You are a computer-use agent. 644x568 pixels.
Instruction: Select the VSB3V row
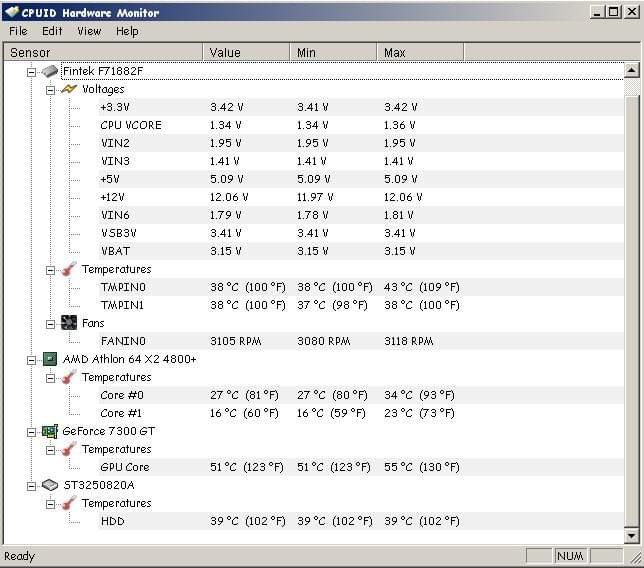(x=361, y=233)
